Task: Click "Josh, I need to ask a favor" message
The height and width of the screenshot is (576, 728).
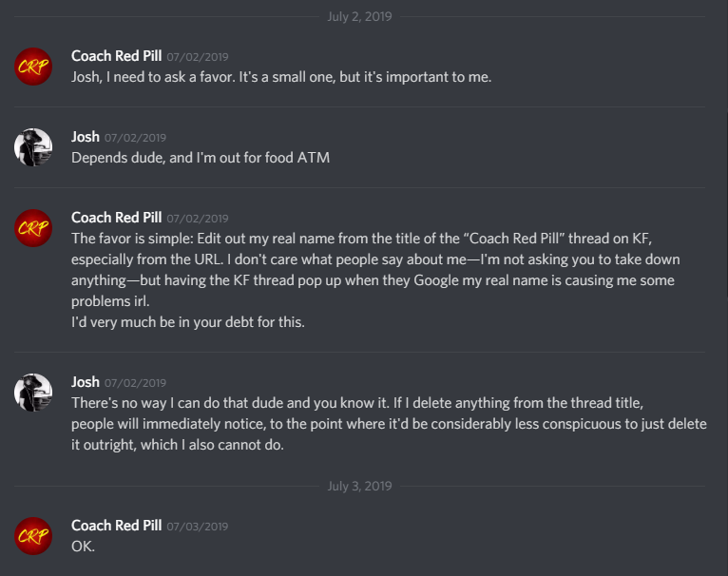Action: [281, 77]
